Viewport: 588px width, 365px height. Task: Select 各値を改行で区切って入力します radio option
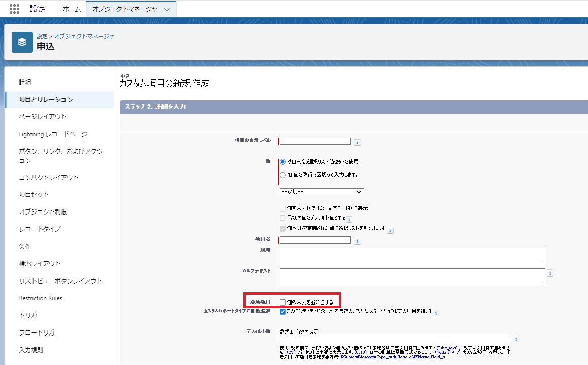[283, 175]
